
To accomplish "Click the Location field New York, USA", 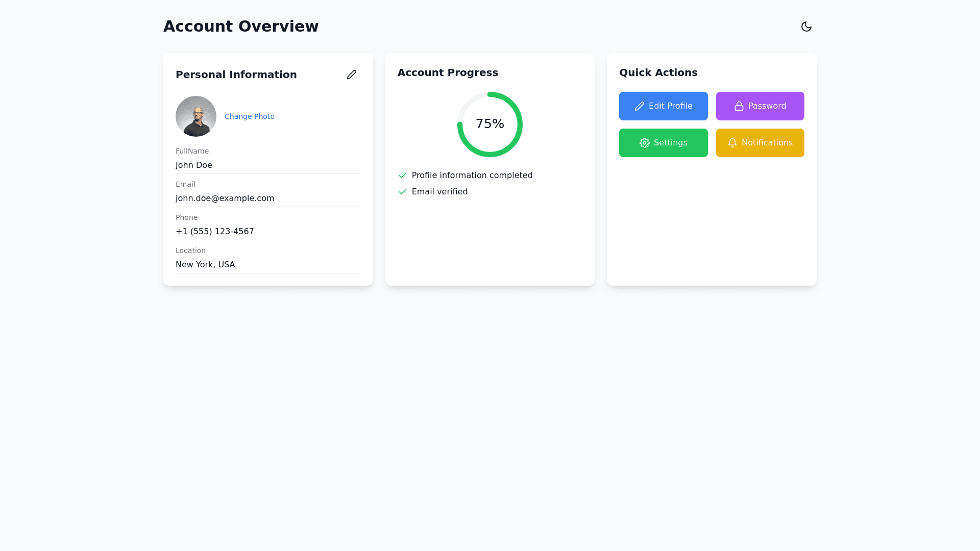I will (x=267, y=264).
